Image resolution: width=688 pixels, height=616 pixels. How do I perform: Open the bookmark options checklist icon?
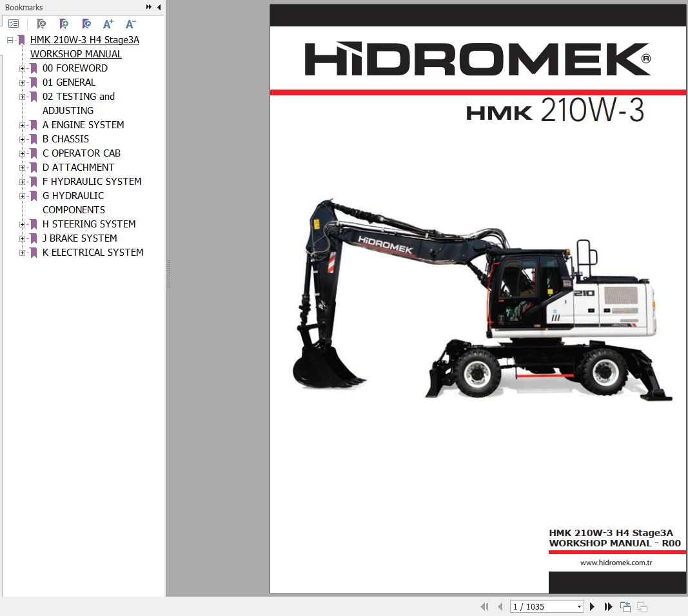[14, 24]
